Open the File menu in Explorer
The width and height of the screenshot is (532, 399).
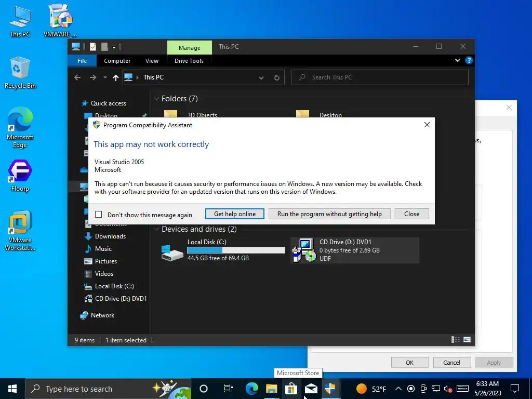82,61
